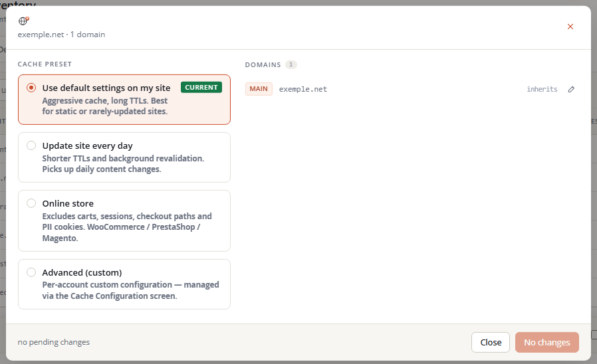
Task: Select the Update site every day radio
Action: click(x=31, y=145)
